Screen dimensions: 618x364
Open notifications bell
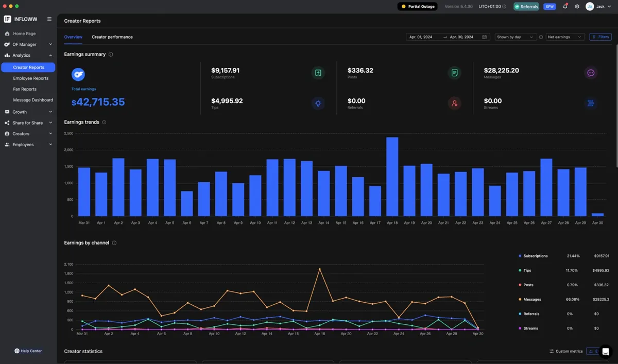(x=565, y=7)
